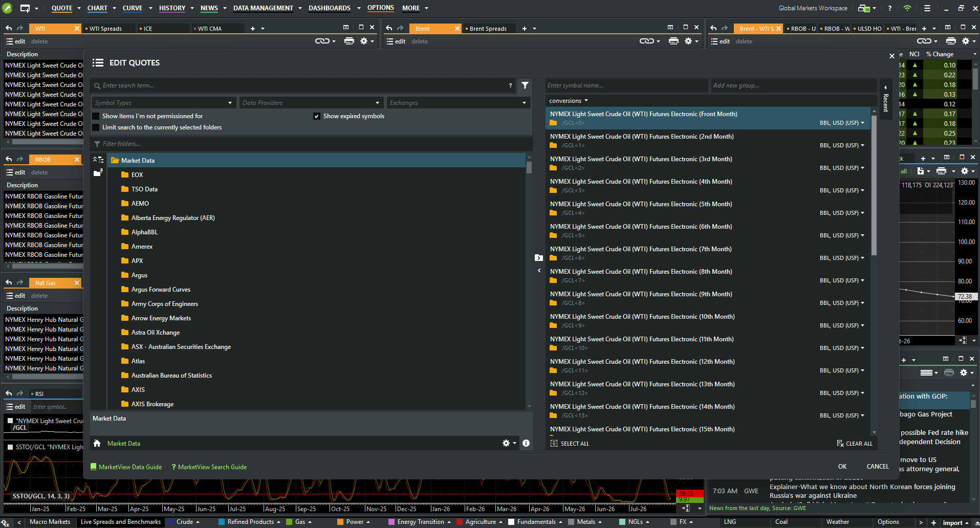
Task: Print the Brent panel
Action: click(x=673, y=41)
